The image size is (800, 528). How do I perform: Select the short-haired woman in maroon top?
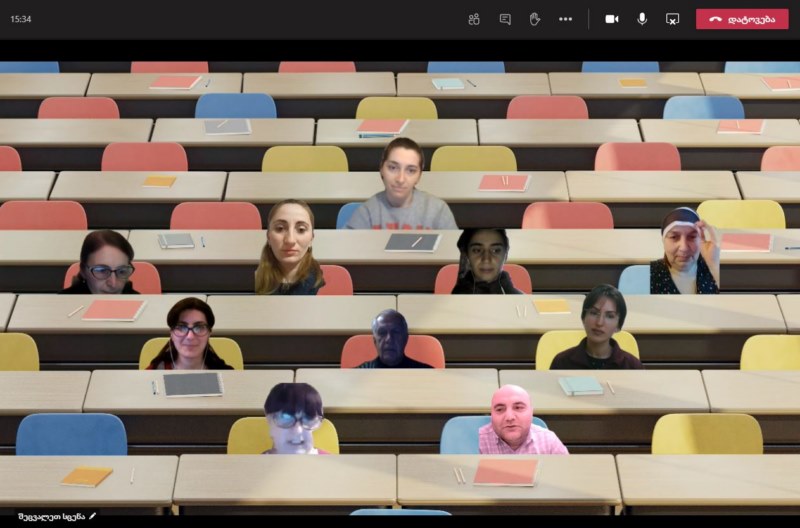coord(598,327)
